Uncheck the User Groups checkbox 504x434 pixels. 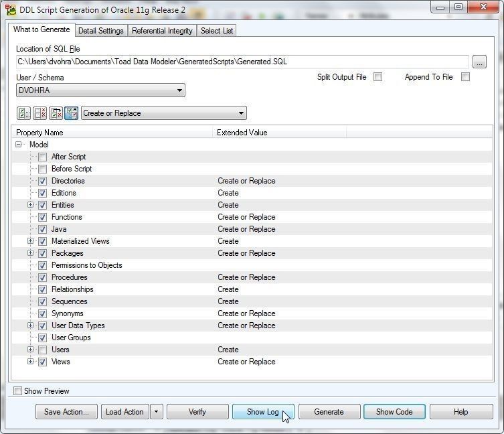[x=42, y=338]
